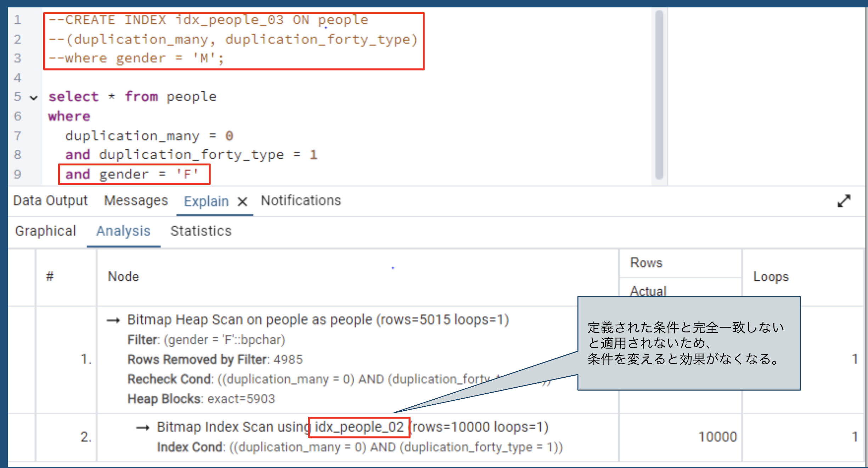Switch to the Graphical sub-tab

click(x=45, y=231)
